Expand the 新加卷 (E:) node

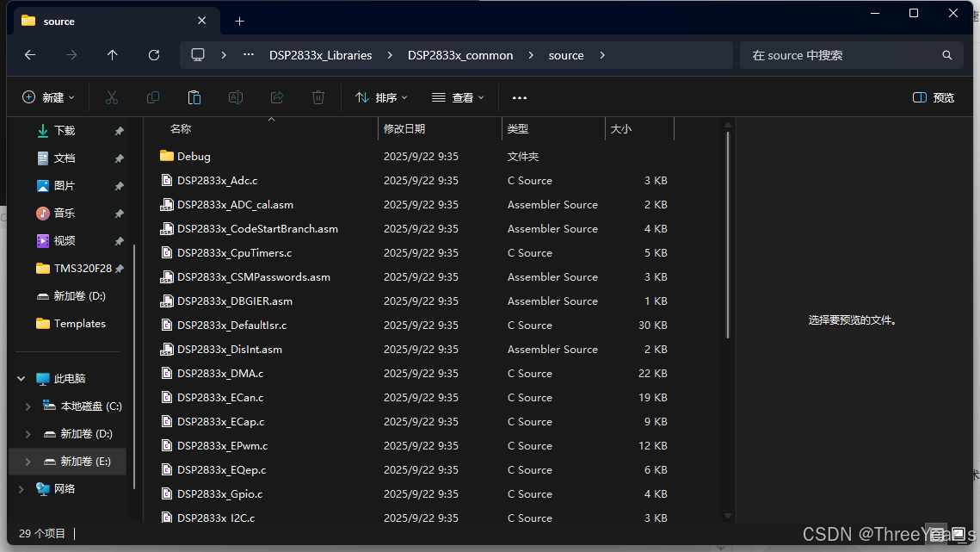tap(28, 462)
